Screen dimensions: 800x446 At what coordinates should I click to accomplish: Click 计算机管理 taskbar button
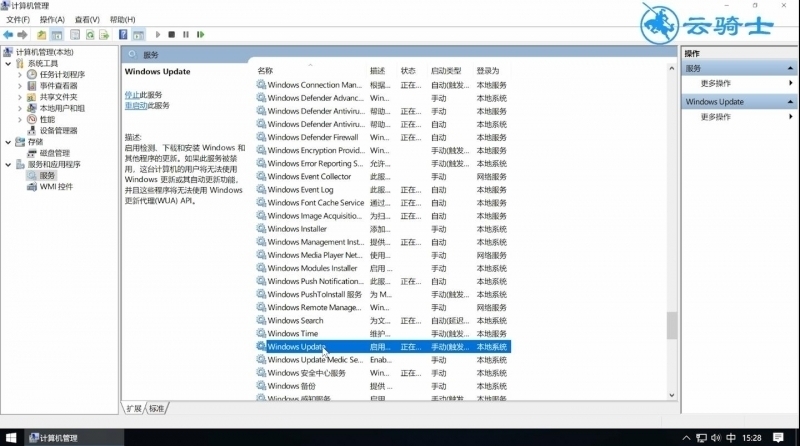coord(74,438)
